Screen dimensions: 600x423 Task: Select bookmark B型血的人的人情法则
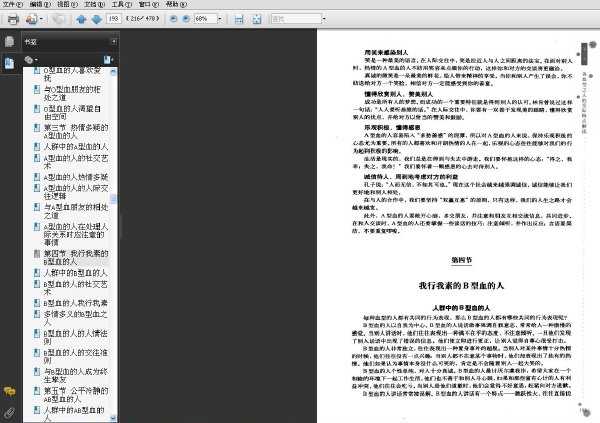tap(76, 337)
